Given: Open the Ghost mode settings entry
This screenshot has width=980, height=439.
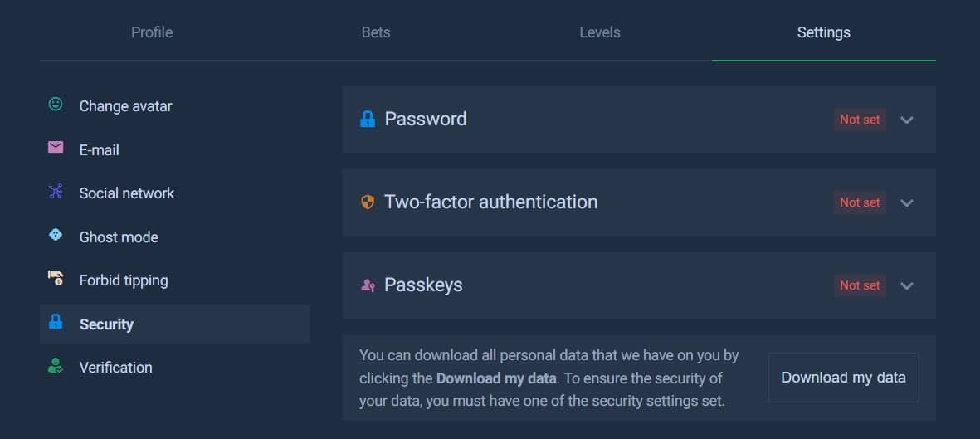Looking at the screenshot, I should click(x=119, y=237).
